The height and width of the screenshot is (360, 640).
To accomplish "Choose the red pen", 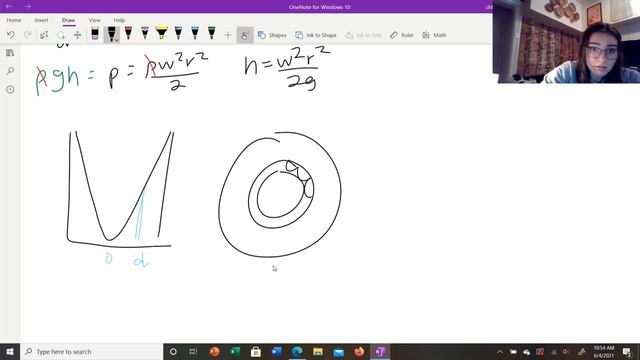I will point(128,33).
